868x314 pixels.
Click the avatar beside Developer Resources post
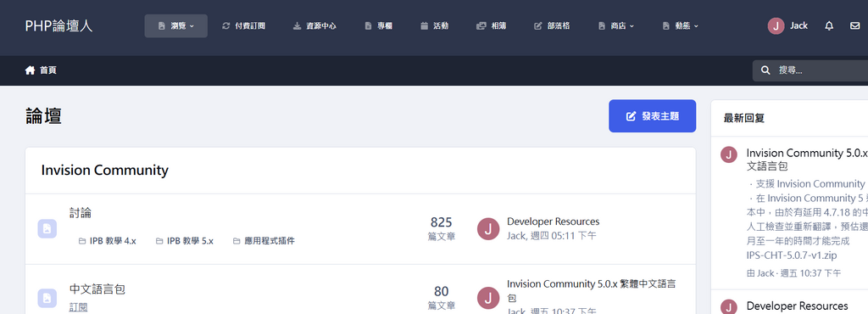click(487, 229)
